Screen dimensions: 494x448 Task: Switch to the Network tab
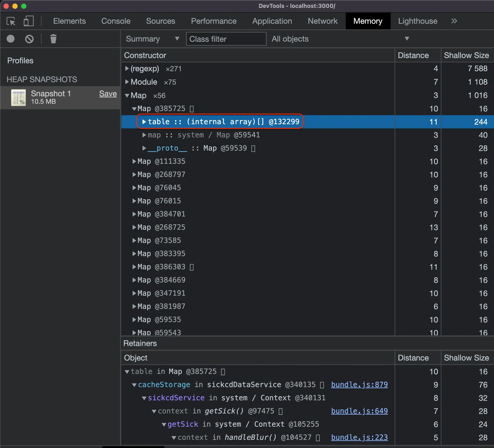pyautogui.click(x=322, y=21)
